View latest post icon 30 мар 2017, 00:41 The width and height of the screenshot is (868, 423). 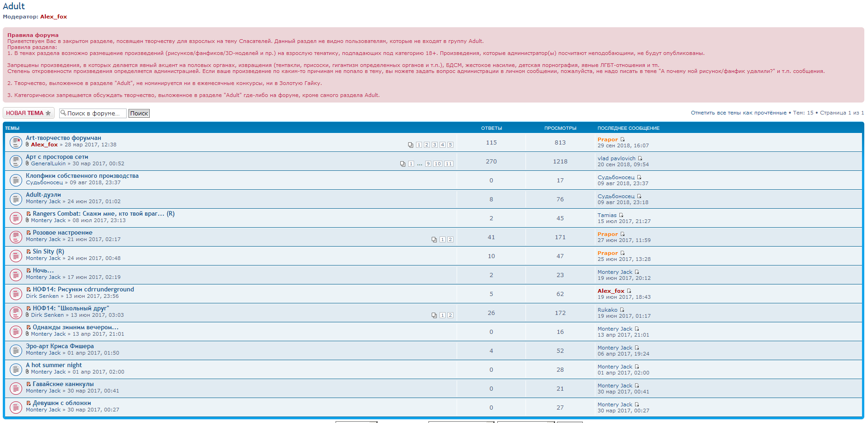637,386
